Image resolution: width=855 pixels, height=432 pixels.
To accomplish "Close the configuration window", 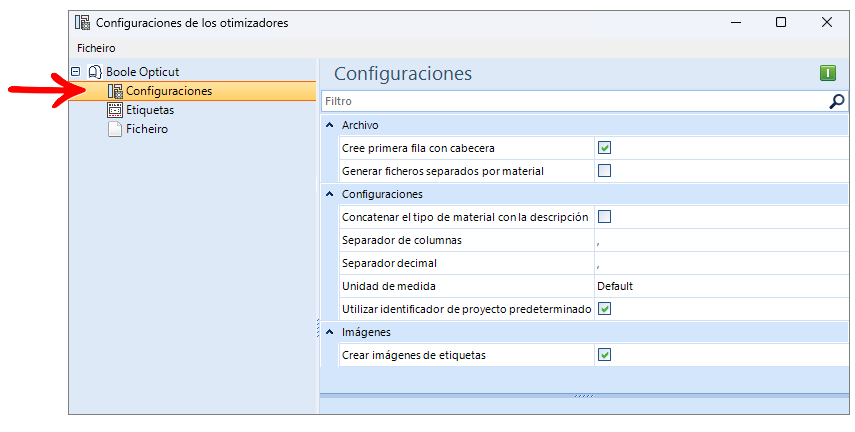I will 827,22.
